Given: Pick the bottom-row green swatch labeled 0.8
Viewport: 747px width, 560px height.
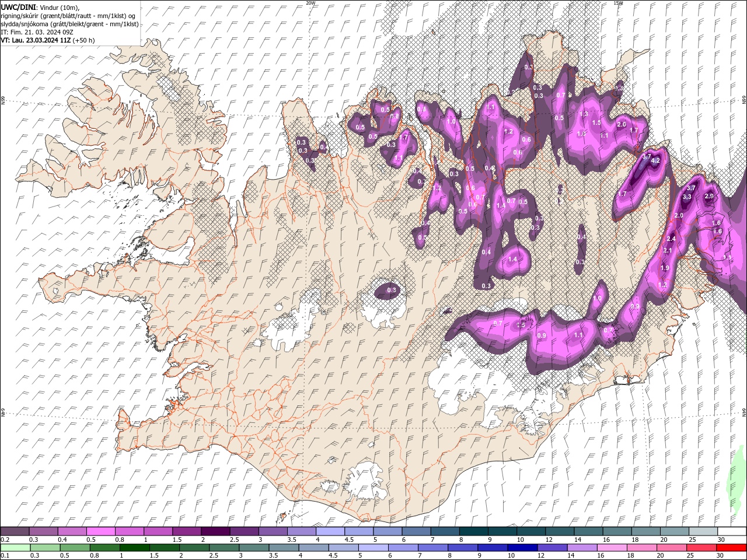Looking at the screenshot, I should (104, 547).
